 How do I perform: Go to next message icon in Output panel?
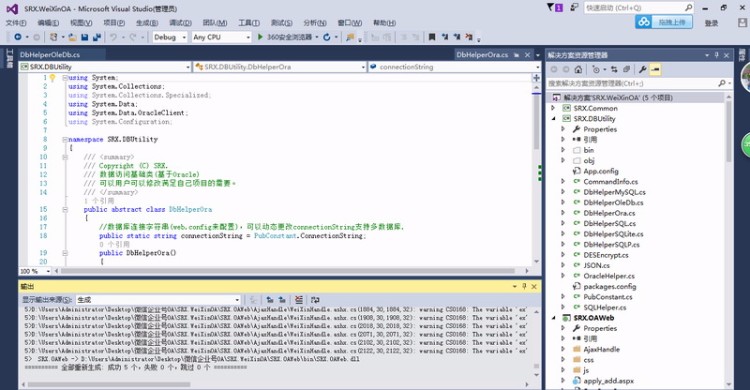(x=282, y=300)
